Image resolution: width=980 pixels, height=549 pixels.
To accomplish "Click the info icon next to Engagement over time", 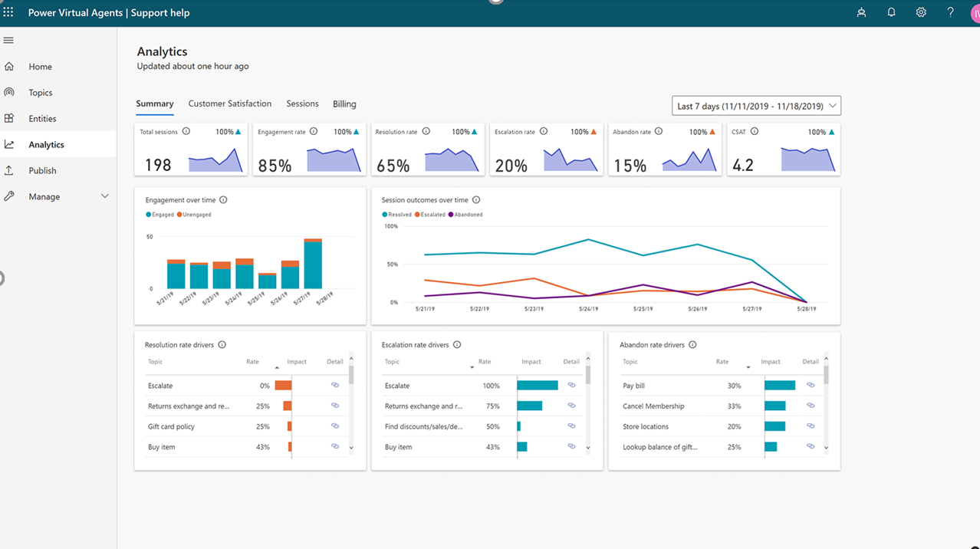I will (x=222, y=199).
